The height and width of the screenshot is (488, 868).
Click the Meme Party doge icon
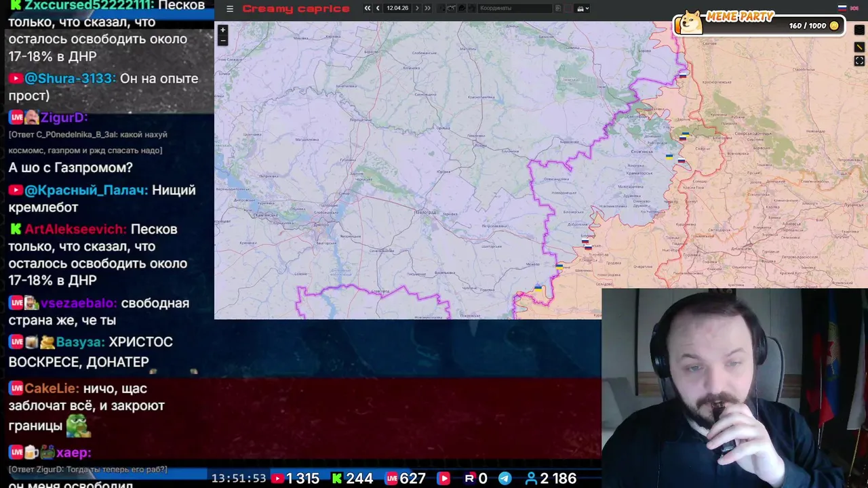[690, 23]
